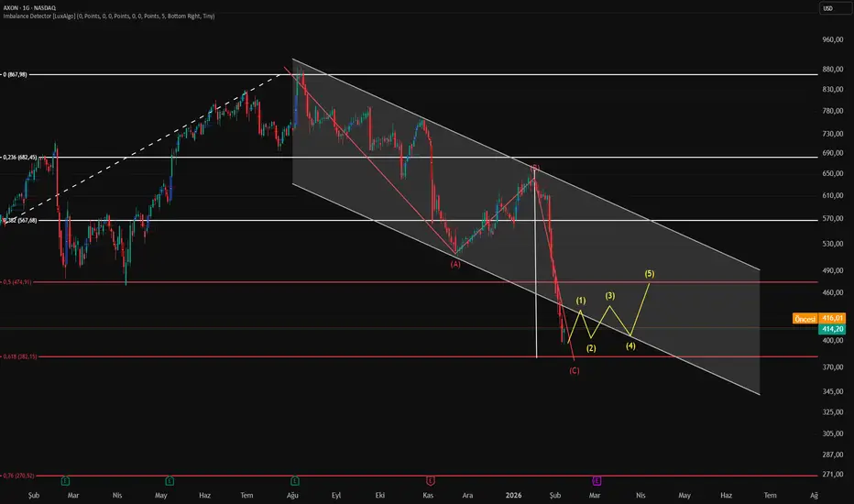Click the 271,00 price scale label
Screen dimensions: 854x504
[832, 475]
